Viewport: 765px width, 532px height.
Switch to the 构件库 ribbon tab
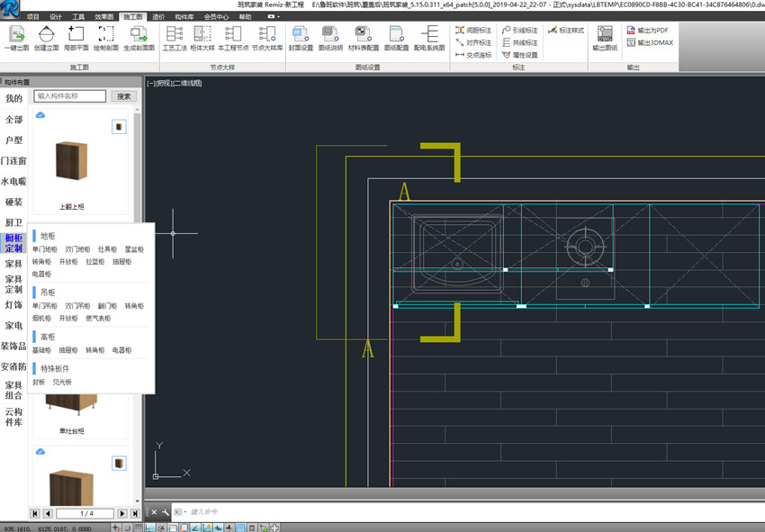(x=184, y=16)
